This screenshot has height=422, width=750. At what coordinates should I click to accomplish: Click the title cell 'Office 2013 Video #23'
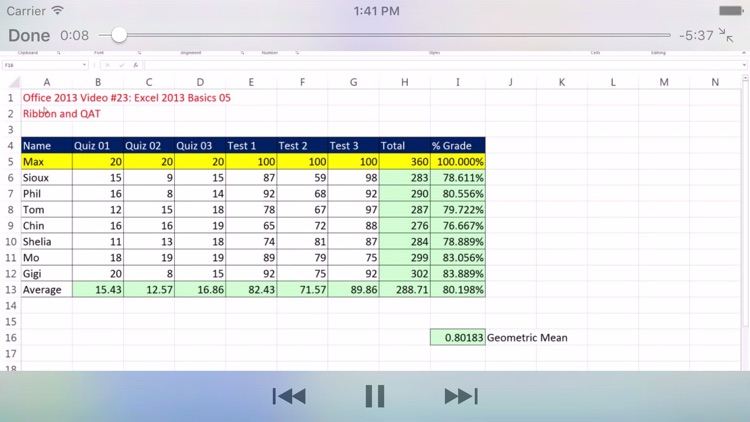[x=127, y=98]
